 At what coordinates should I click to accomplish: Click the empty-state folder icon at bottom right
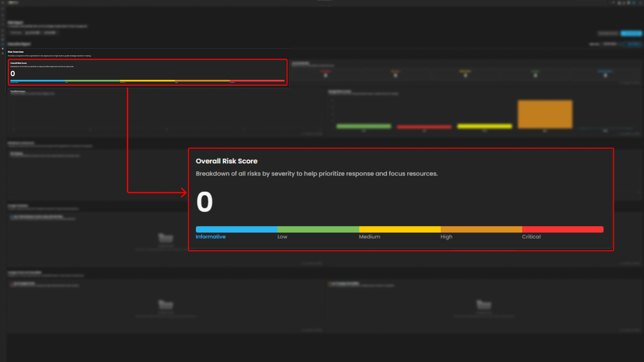tap(484, 304)
